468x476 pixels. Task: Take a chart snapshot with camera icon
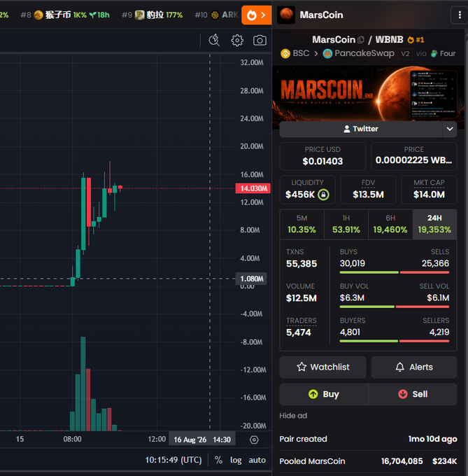pos(260,40)
